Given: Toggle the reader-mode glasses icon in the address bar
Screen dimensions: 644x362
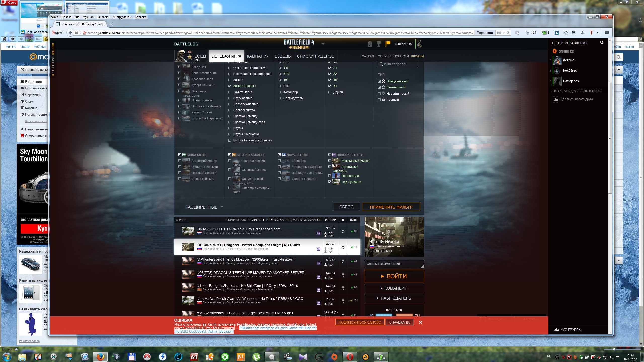Looking at the screenshot, I should coord(499,33).
